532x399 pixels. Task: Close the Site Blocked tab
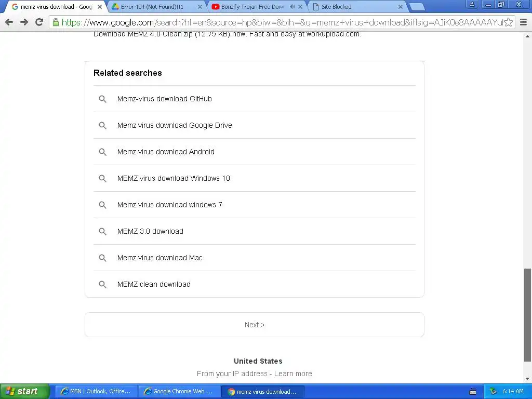(x=401, y=7)
